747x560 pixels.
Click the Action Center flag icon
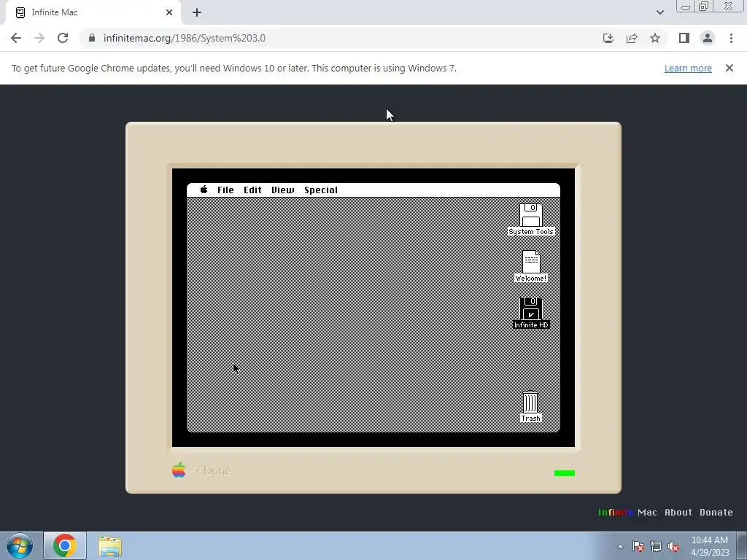[x=638, y=546]
